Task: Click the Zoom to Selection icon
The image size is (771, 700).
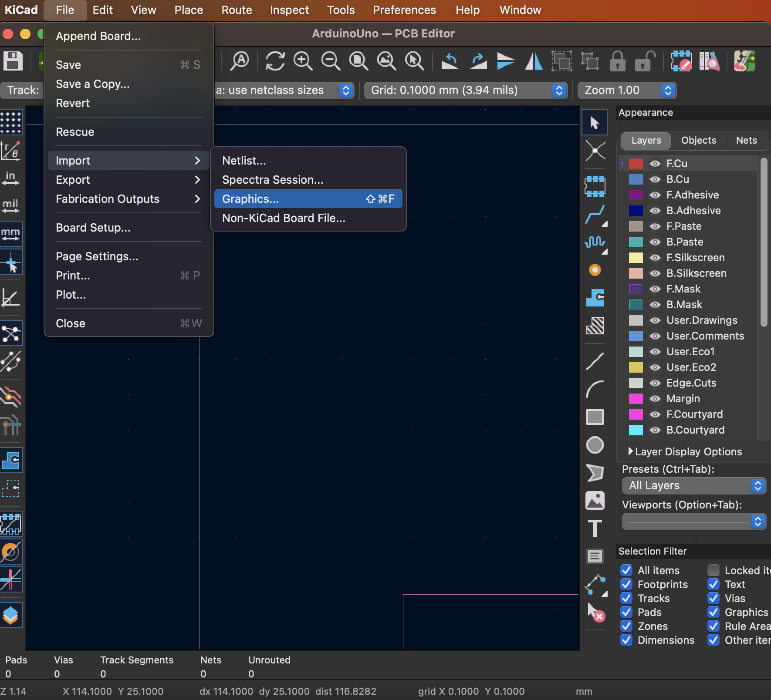Action: tap(414, 61)
